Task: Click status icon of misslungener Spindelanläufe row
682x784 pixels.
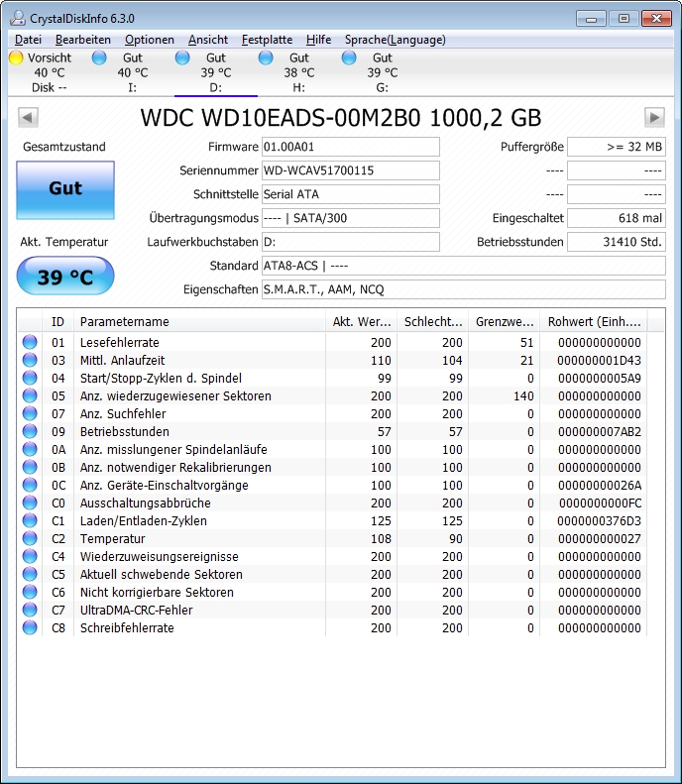Action: (x=30, y=449)
